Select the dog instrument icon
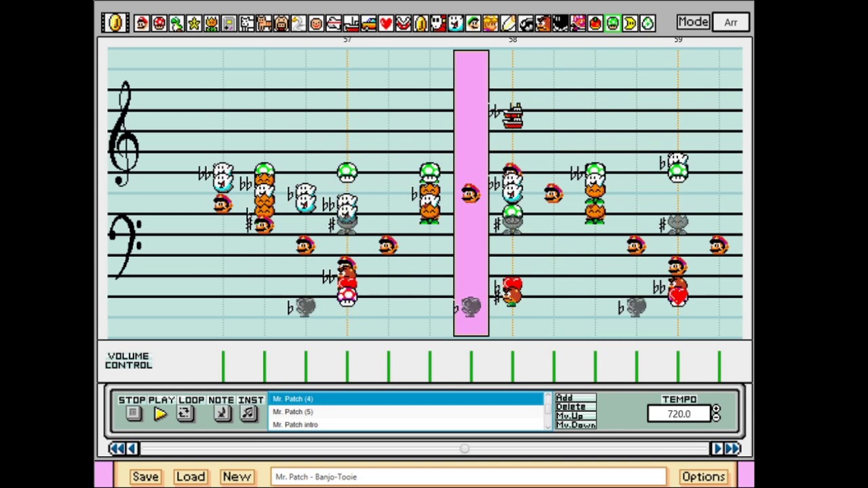 [246, 23]
